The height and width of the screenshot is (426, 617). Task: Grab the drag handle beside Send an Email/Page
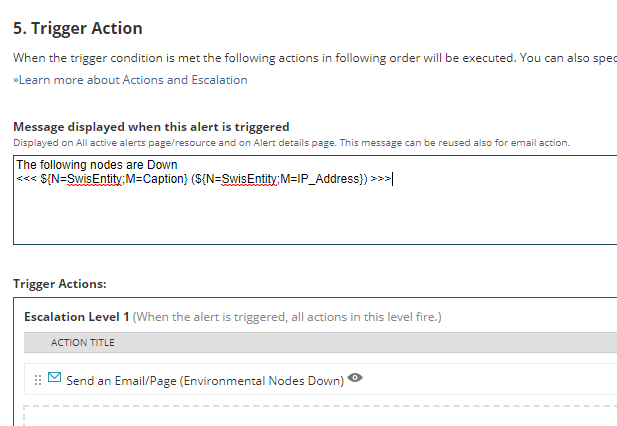pos(38,380)
